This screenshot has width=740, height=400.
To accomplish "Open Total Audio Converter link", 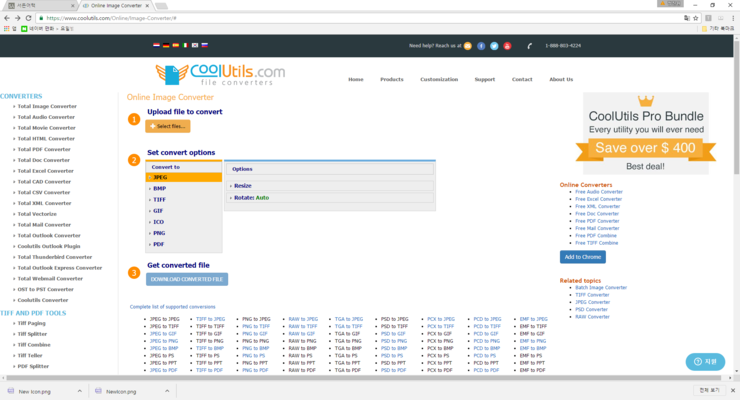I will tap(46, 117).
